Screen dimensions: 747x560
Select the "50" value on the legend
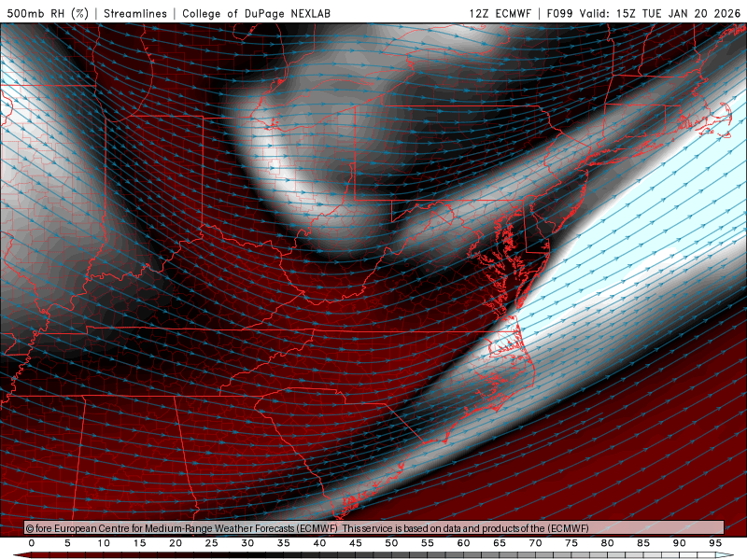(391, 543)
